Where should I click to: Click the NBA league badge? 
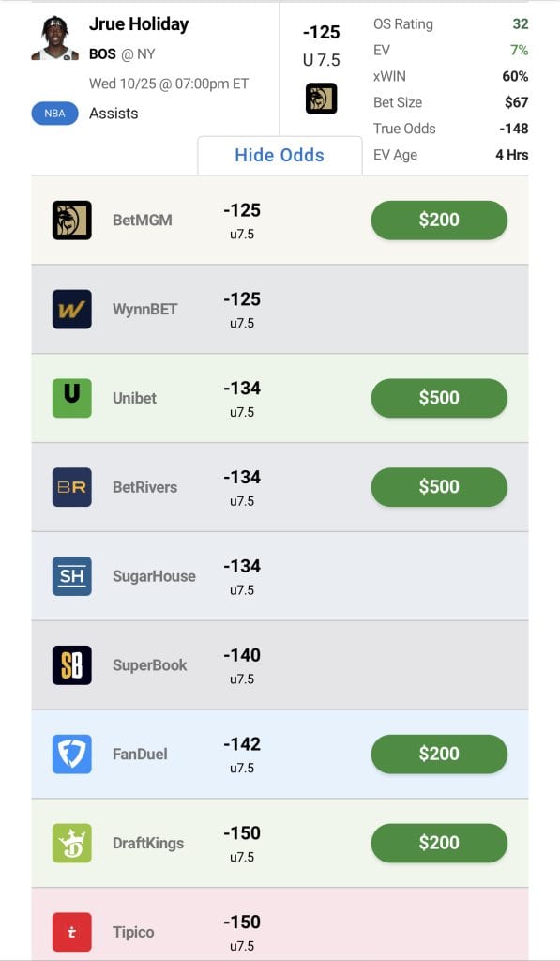[x=54, y=114]
